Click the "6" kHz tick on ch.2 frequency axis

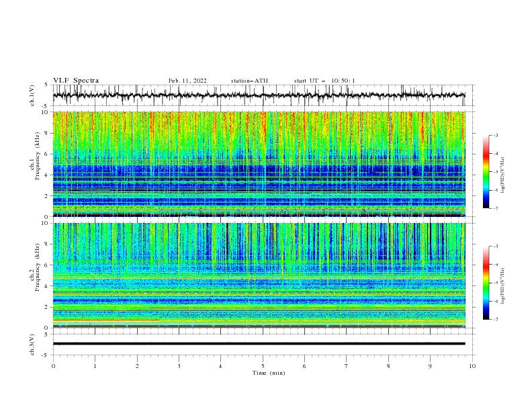click(x=47, y=265)
